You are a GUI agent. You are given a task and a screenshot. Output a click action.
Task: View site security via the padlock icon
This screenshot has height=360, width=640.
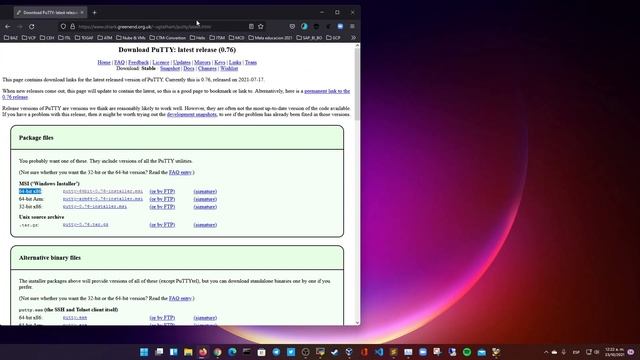tap(72, 27)
